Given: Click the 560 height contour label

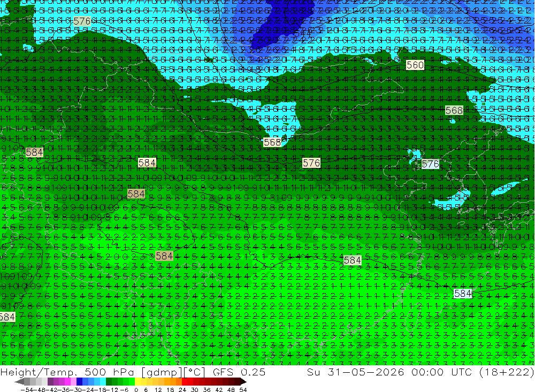Looking at the screenshot, I should point(415,65).
